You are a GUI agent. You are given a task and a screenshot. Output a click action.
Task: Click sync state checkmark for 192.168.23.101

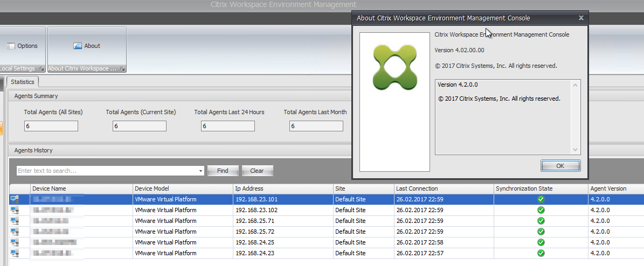click(541, 199)
